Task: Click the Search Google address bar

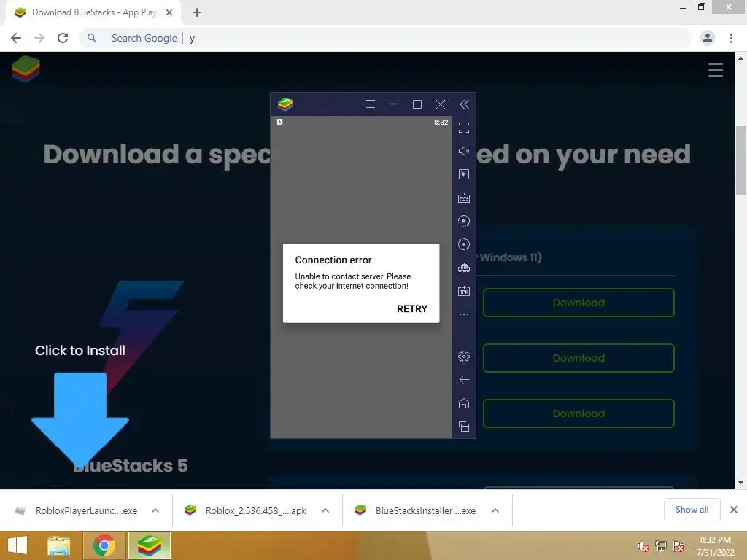Action: (x=385, y=38)
